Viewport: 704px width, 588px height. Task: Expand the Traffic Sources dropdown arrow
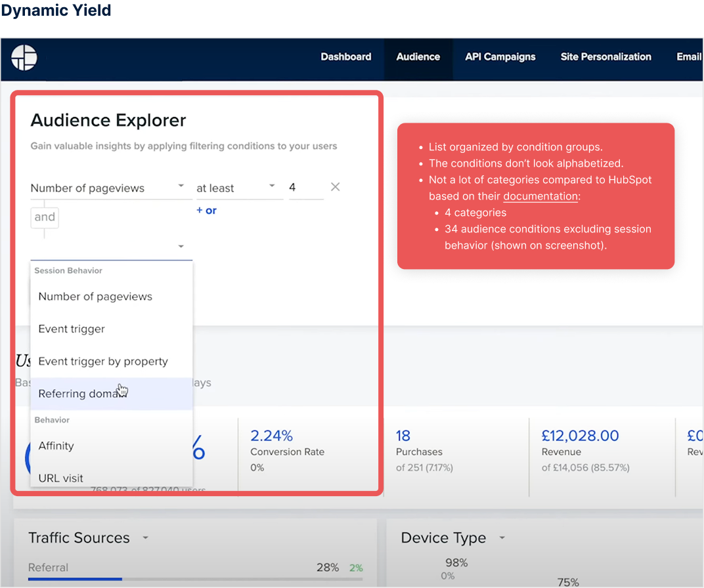146,537
